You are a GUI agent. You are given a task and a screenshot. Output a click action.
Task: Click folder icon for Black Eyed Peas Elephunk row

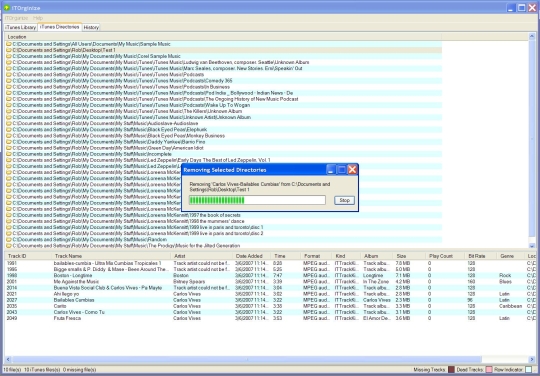coord(9,129)
